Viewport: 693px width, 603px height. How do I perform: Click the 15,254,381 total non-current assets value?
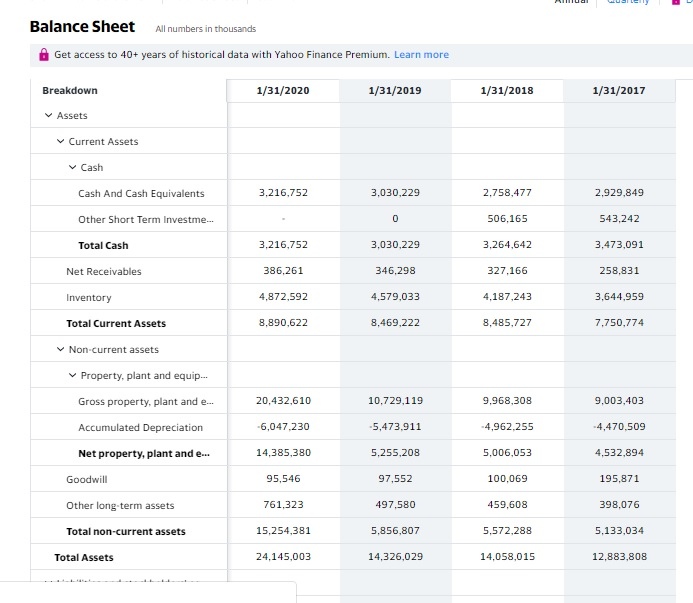[x=283, y=531]
